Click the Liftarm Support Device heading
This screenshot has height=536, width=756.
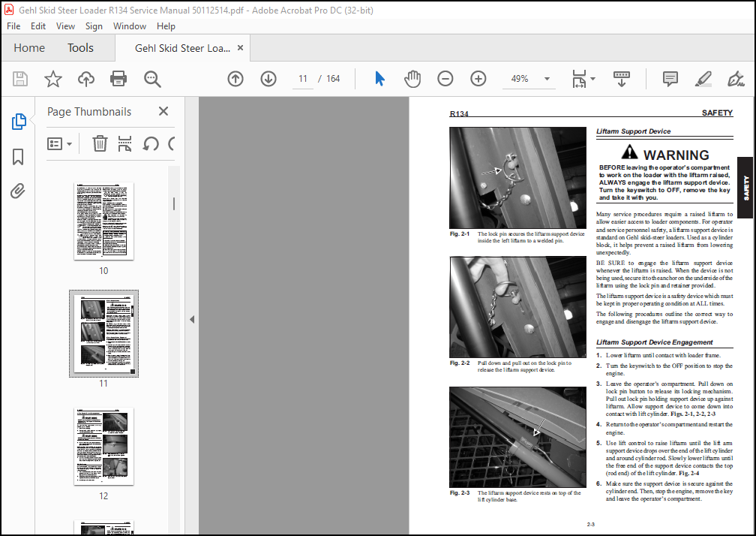[x=633, y=131]
